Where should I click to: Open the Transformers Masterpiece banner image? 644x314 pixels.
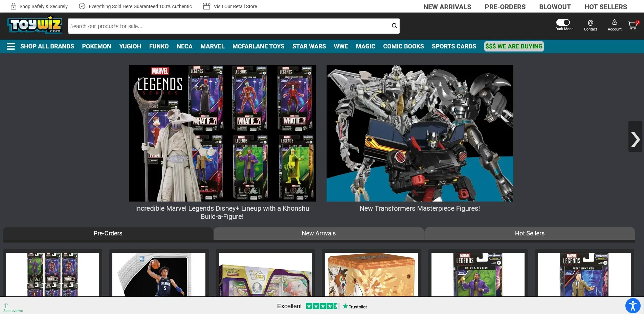coord(420,133)
